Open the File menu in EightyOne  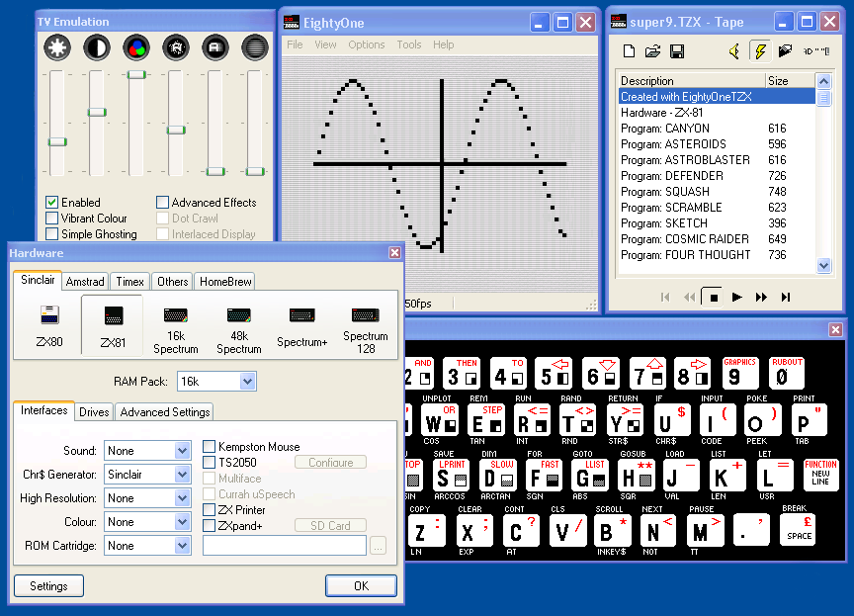295,44
